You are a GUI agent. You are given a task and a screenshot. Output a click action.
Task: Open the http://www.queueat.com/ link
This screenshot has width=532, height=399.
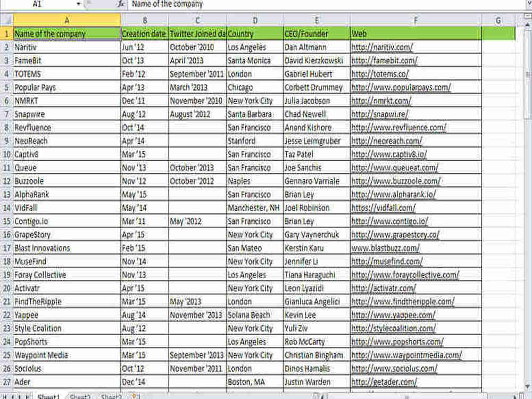click(395, 168)
